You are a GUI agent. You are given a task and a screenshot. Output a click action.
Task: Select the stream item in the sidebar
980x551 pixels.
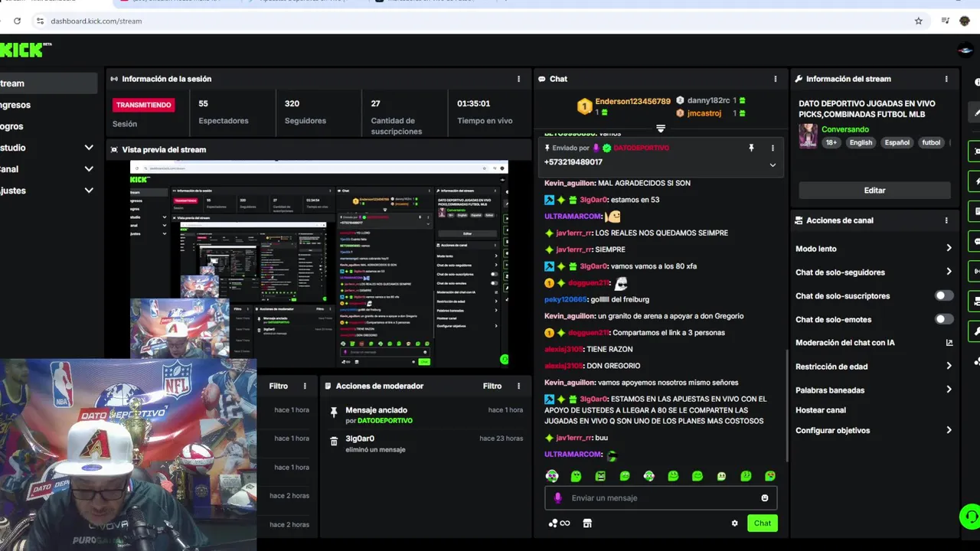click(48, 83)
